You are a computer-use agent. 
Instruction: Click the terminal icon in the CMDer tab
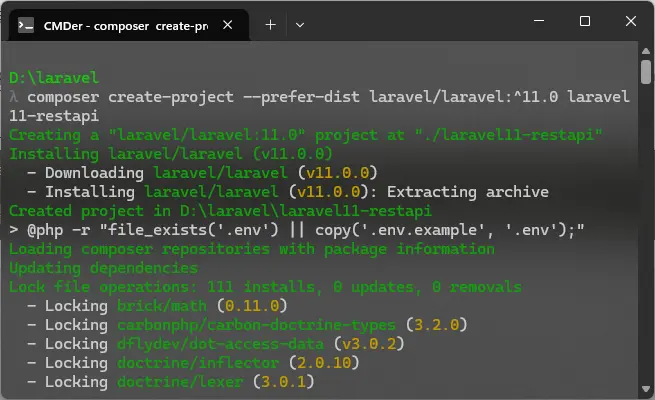pyautogui.click(x=27, y=23)
